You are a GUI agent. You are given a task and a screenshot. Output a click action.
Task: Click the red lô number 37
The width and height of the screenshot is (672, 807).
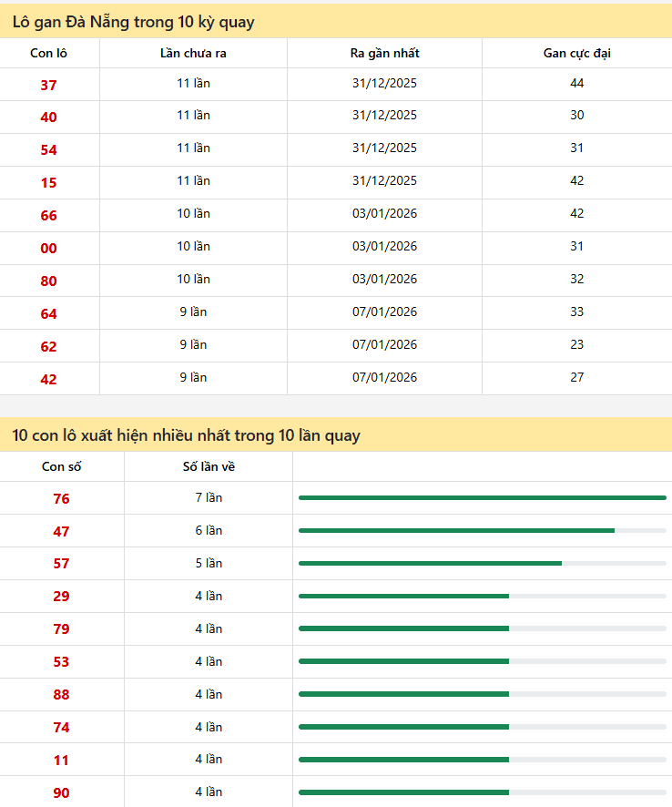click(48, 85)
